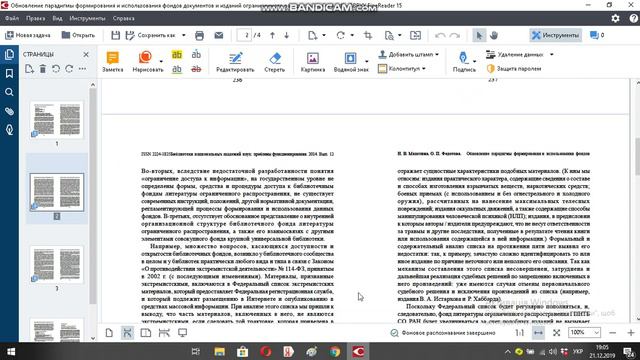Toggle the Инструменты tools panel

(556, 36)
